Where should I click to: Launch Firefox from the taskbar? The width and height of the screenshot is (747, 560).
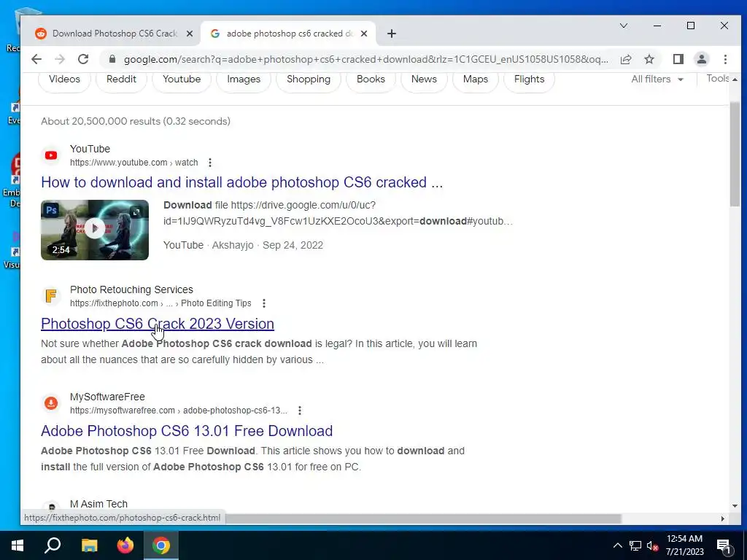click(x=125, y=545)
